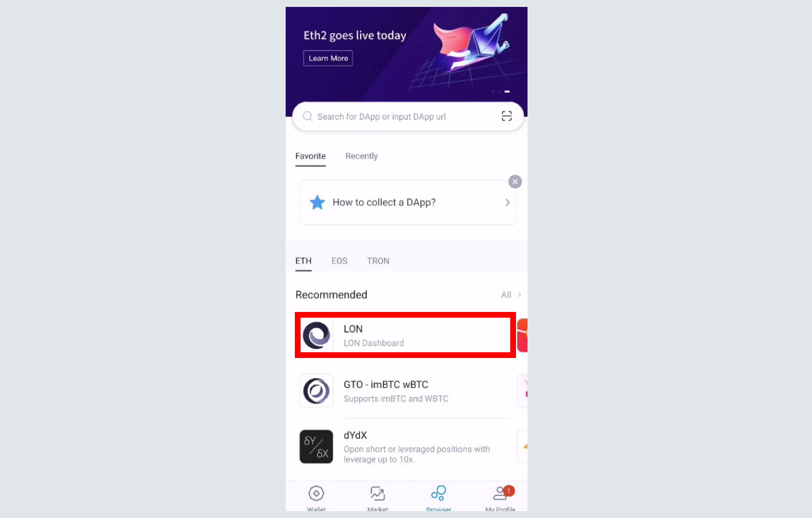Open the LON app icon

pyautogui.click(x=316, y=335)
